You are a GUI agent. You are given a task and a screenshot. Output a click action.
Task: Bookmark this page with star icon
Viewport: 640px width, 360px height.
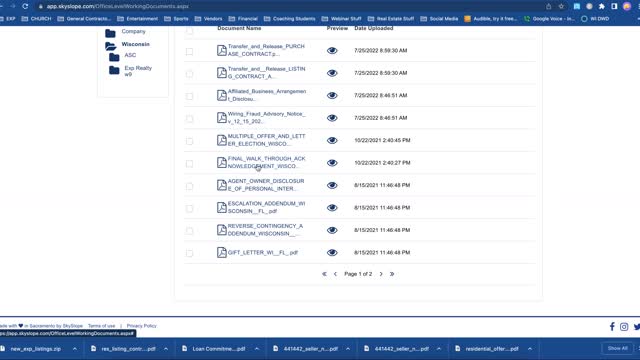click(561, 6)
